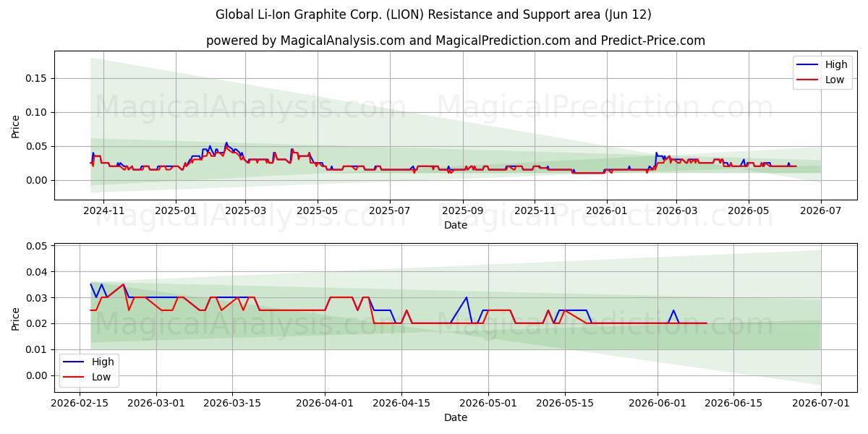This screenshot has width=868, height=434.
Task: Click the '2025-11' tick label on the top chart
Action: pos(535,210)
